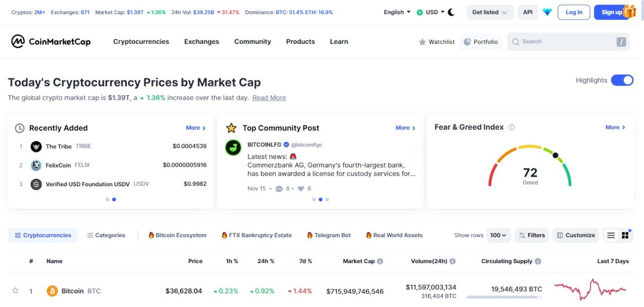Screen dimensions: 644x307
Task: Open comments on the BITCOINLFG post
Action: coord(279,189)
